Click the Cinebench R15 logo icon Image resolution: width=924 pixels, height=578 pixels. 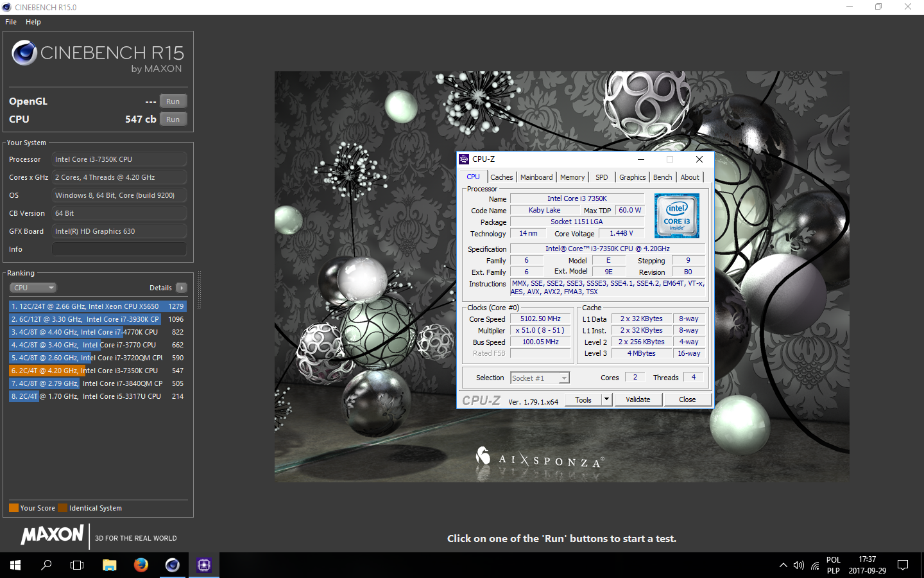click(24, 53)
